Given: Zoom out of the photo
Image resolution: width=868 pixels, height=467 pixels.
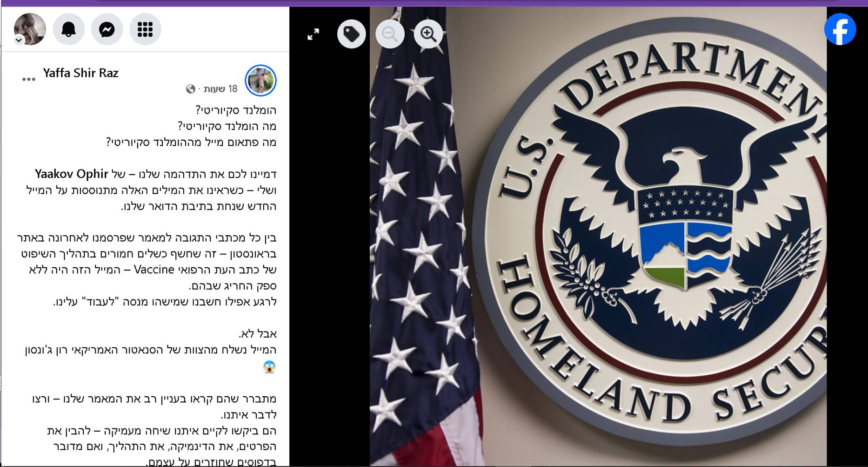Looking at the screenshot, I should tap(390, 34).
